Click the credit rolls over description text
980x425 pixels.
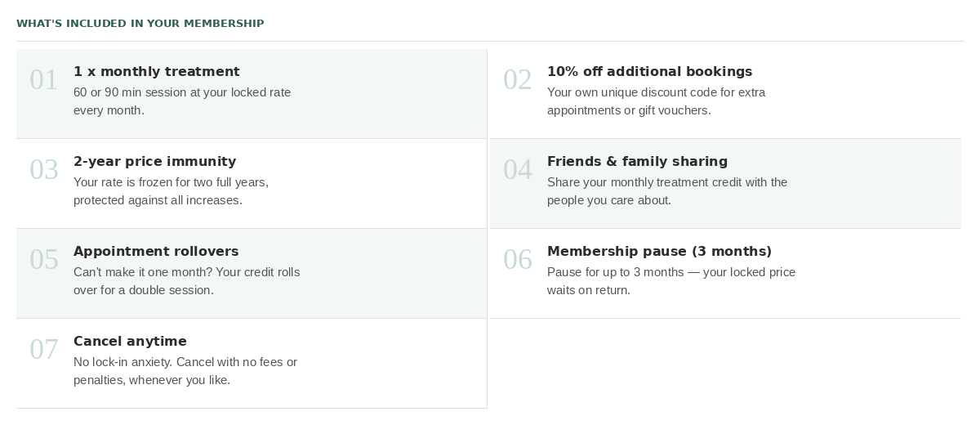click(x=186, y=281)
